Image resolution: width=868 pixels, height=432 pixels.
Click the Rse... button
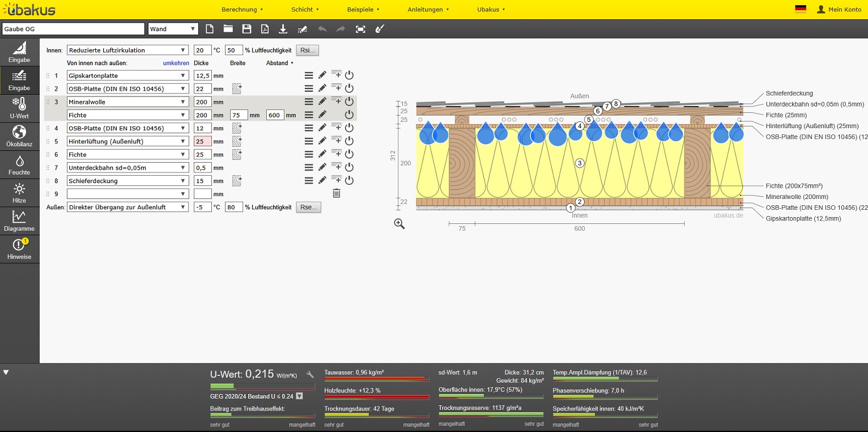[308, 207]
